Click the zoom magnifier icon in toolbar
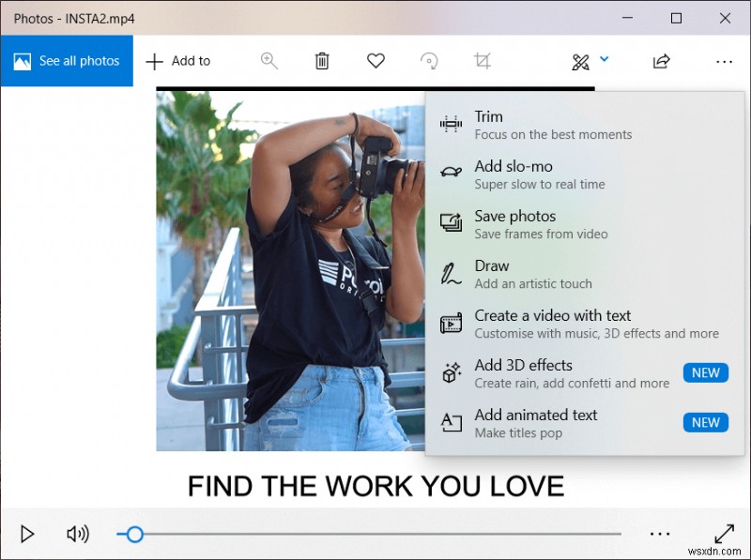 tap(269, 61)
